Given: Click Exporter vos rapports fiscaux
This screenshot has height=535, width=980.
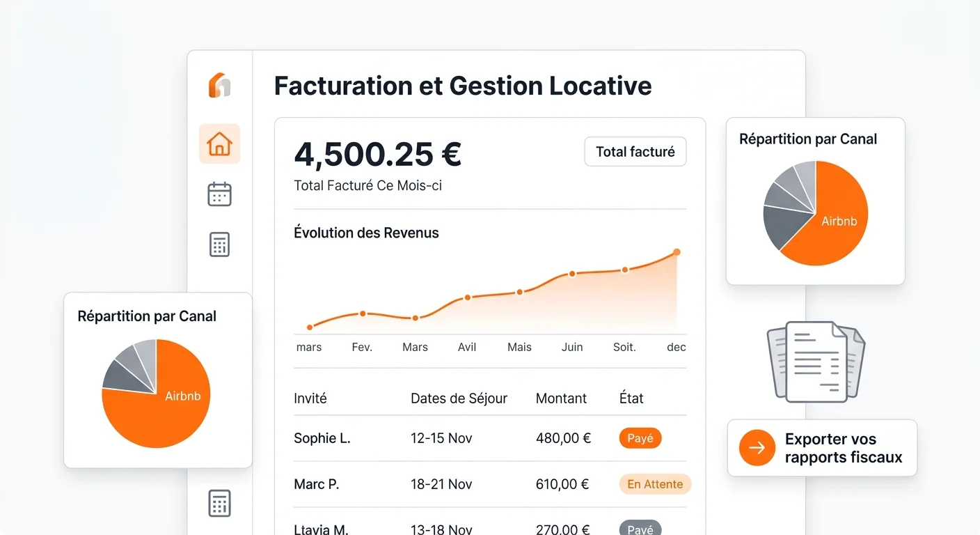Looking at the screenshot, I should 844,448.
